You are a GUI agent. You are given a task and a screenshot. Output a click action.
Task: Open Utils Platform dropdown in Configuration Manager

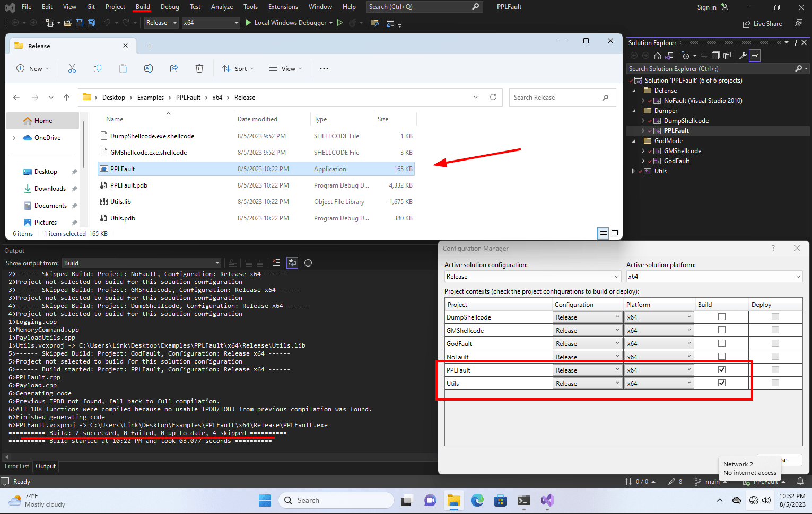click(659, 383)
